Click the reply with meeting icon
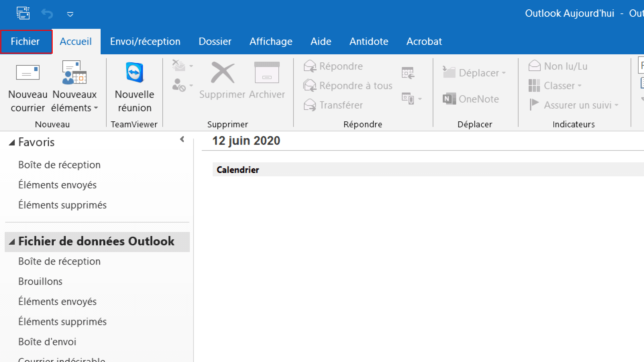The image size is (644, 362). pos(408,73)
